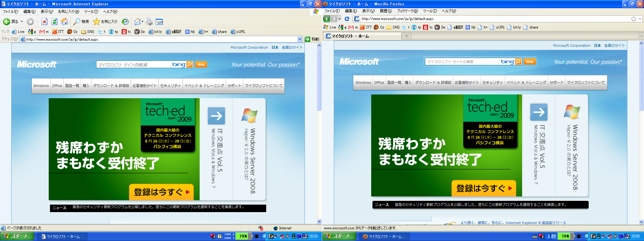Click the IT 交差点 arrow tile in Firefox page

(539, 112)
